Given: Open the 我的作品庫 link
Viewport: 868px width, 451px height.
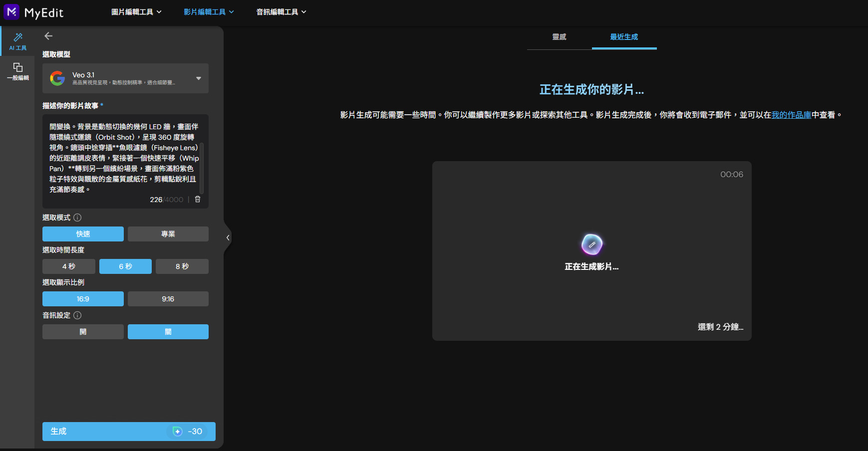Looking at the screenshot, I should point(791,114).
